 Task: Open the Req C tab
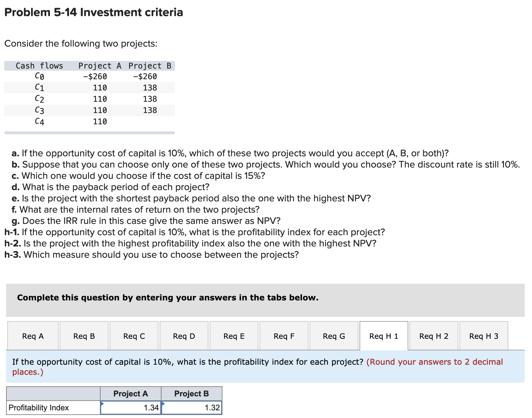(x=134, y=336)
